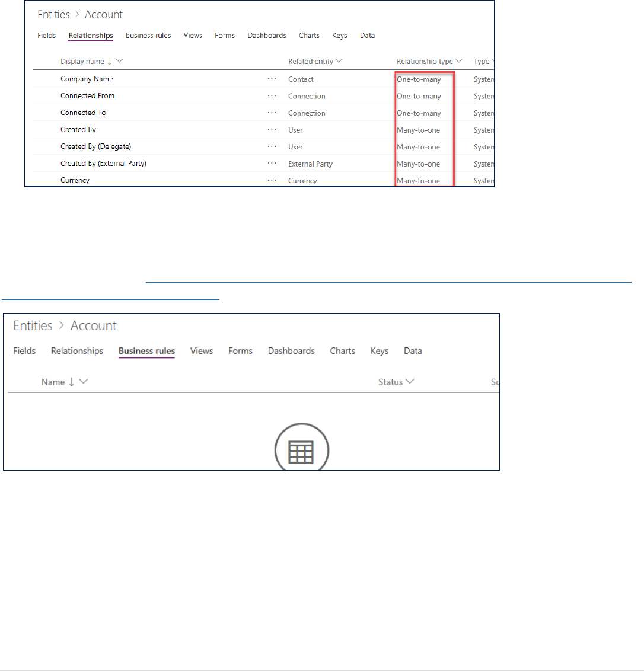Screen dimensions: 644x671
Task: Open Forms tab in lower Account panel
Action: (240, 351)
